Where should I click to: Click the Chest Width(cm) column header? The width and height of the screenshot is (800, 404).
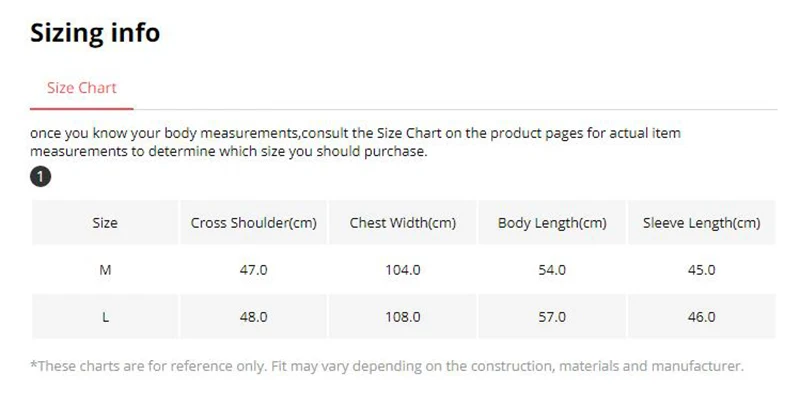[403, 223]
